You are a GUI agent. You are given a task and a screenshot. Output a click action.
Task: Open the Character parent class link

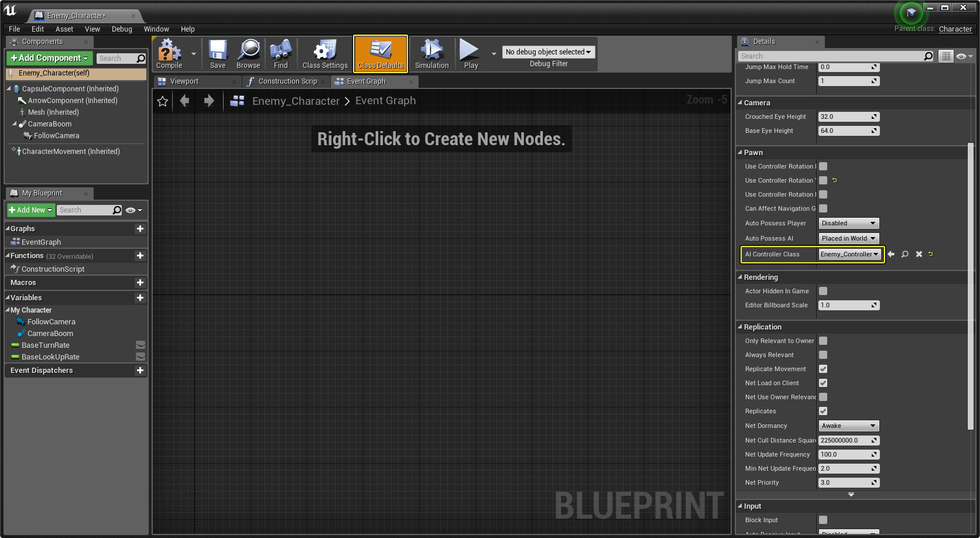tap(955, 29)
